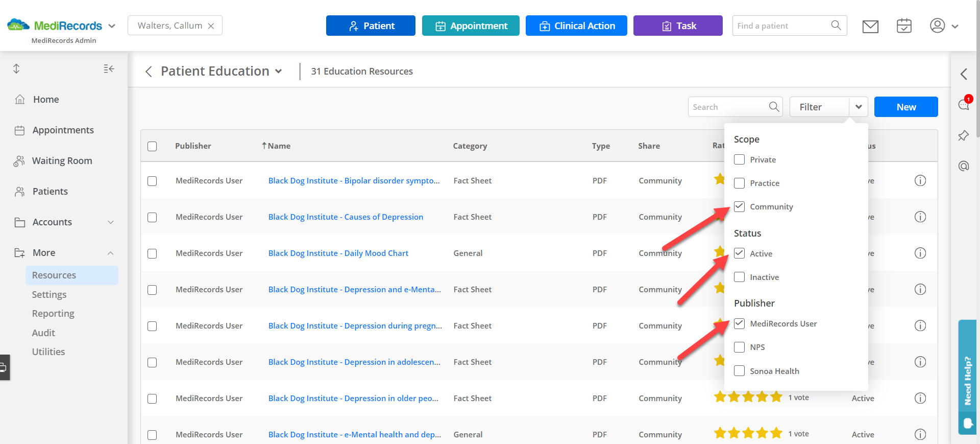980x444 pixels.
Task: Go back with the Patient Education arrow
Action: [x=149, y=72]
